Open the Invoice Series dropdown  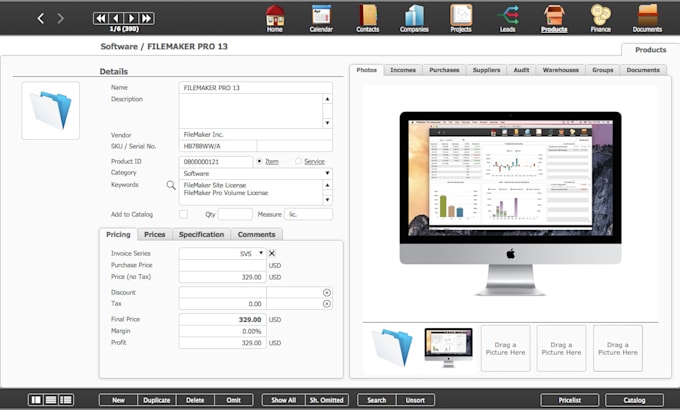[261, 253]
